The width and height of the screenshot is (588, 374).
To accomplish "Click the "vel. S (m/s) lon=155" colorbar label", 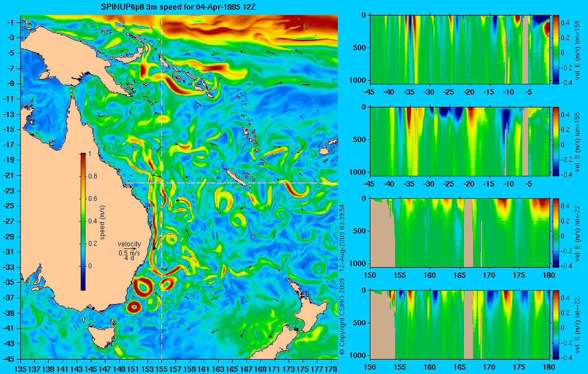I will tap(578, 142).
